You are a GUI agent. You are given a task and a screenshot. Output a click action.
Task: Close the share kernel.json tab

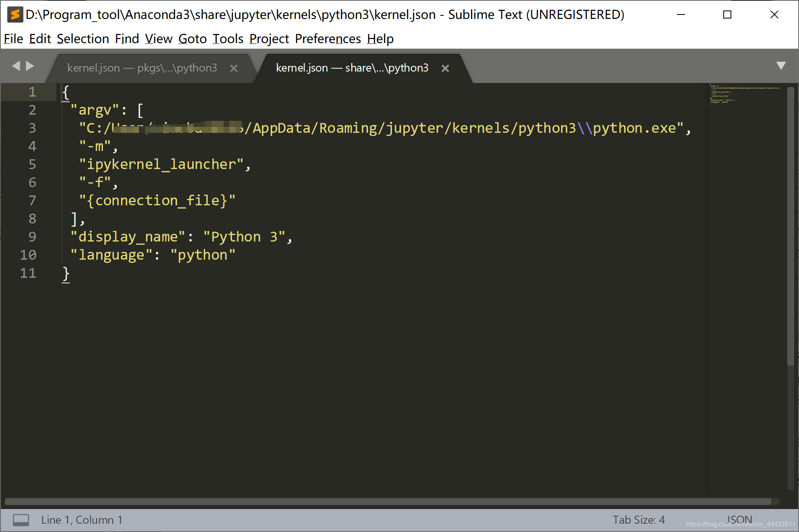[445, 68]
